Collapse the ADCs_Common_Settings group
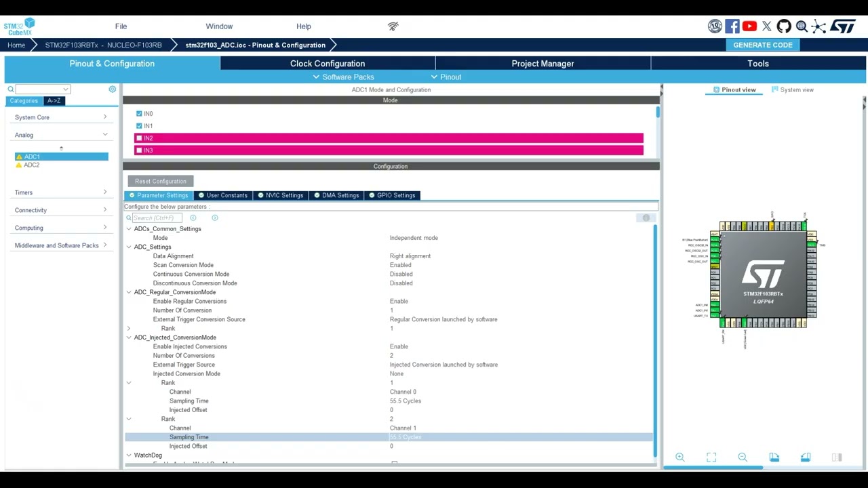Screen dimensions: 868x488 (x=129, y=229)
